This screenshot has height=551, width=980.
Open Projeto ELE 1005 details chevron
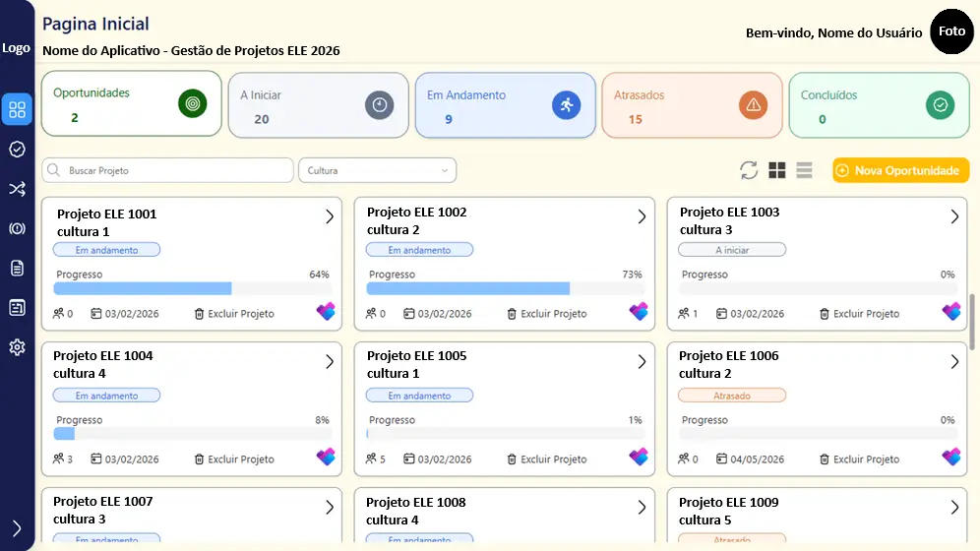pos(642,362)
